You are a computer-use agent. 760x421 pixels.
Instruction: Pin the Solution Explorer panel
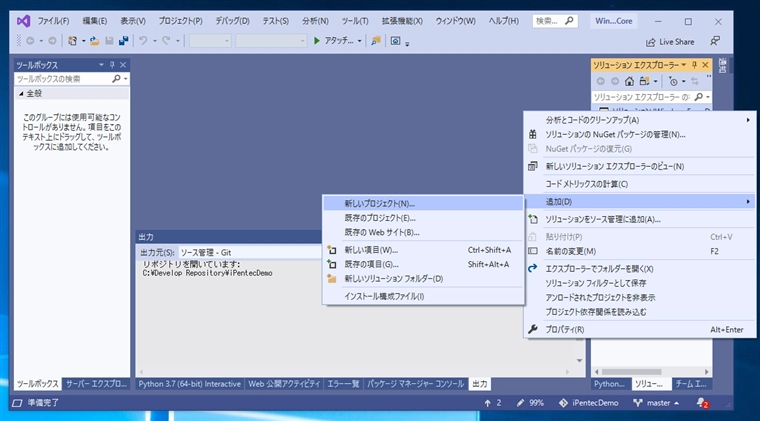point(694,64)
